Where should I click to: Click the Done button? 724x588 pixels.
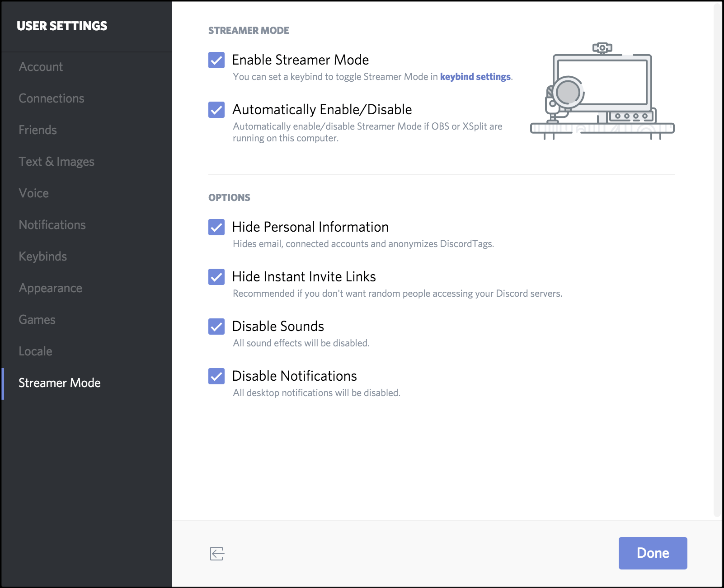[652, 553]
